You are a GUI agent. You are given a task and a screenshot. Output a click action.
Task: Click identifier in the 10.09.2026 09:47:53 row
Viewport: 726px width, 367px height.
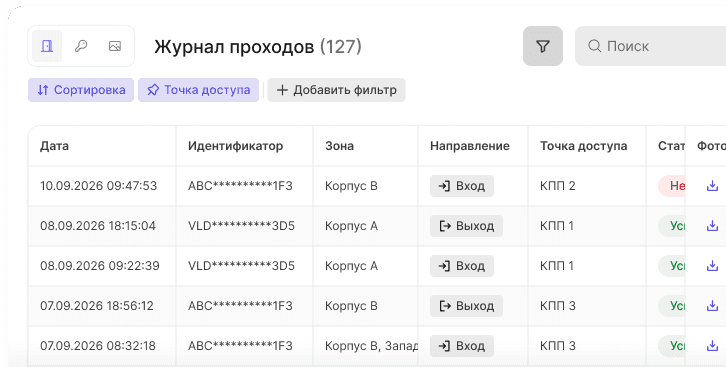240,186
